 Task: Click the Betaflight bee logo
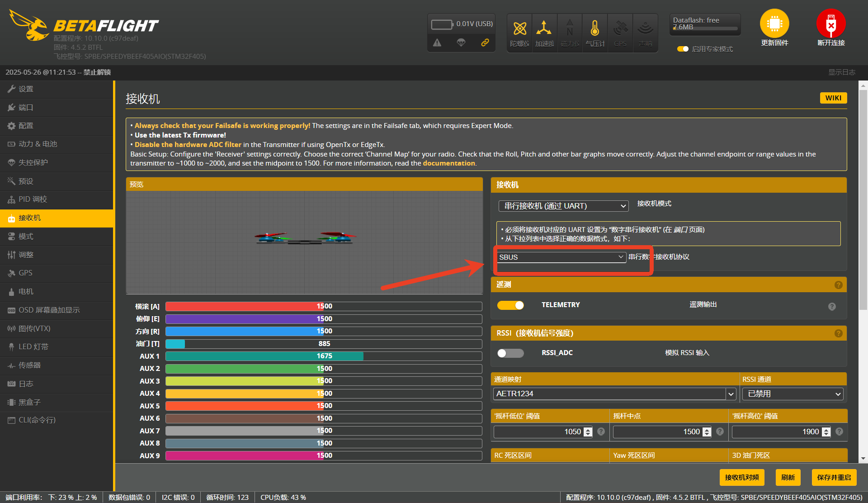29,25
